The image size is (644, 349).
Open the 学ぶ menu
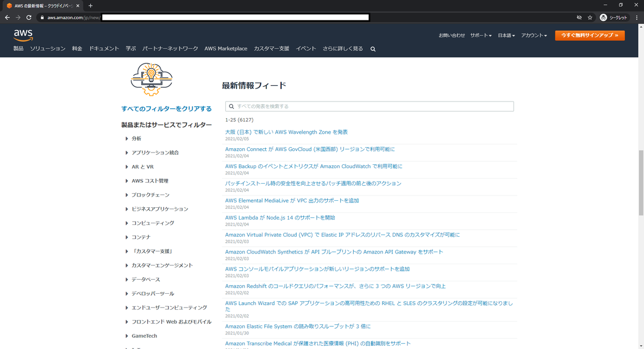pyautogui.click(x=131, y=48)
